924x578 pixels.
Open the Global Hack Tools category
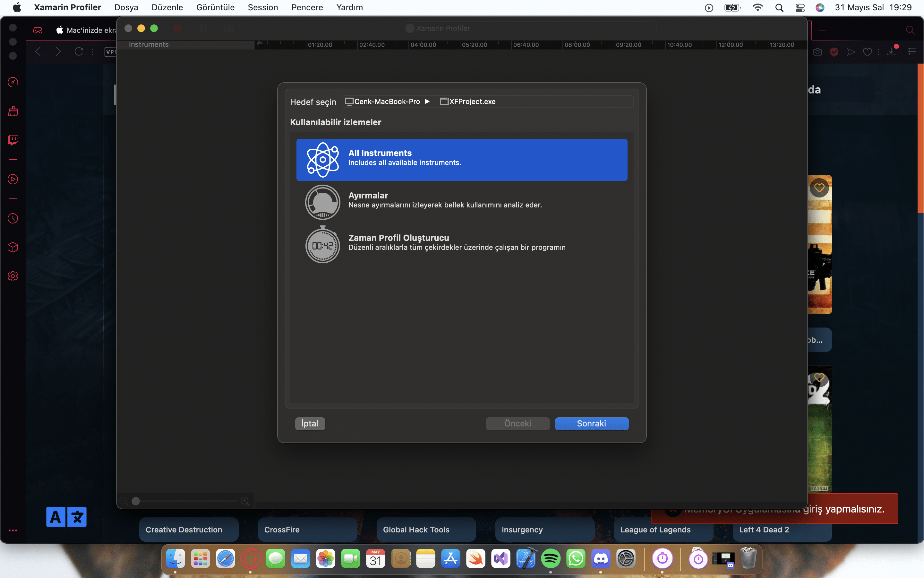click(426, 530)
